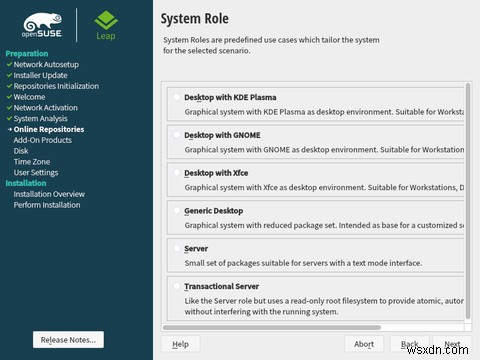Abort the installation

coord(364,344)
